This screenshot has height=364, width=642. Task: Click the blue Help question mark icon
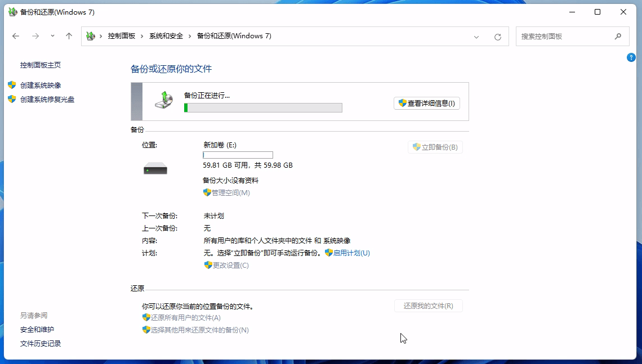pyautogui.click(x=631, y=57)
